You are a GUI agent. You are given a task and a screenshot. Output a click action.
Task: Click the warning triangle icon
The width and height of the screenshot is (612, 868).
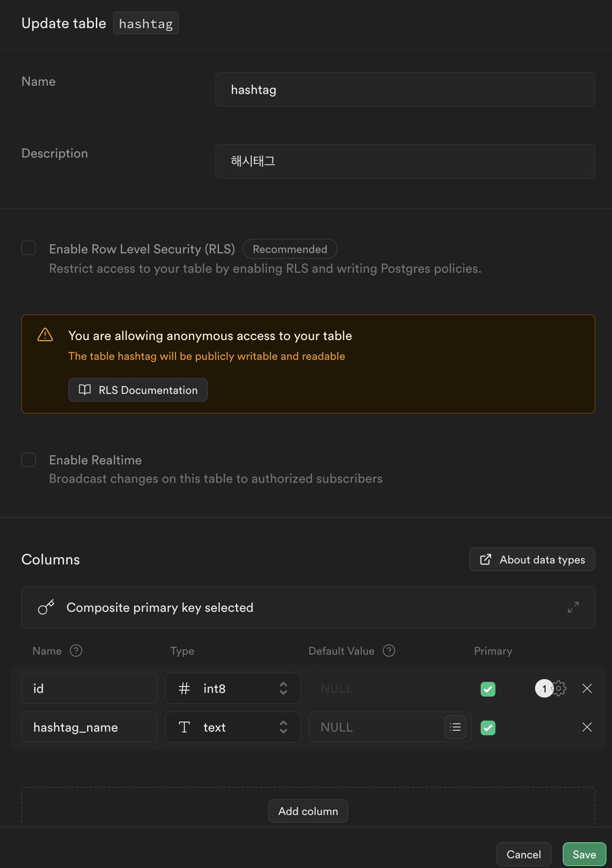pyautogui.click(x=45, y=335)
